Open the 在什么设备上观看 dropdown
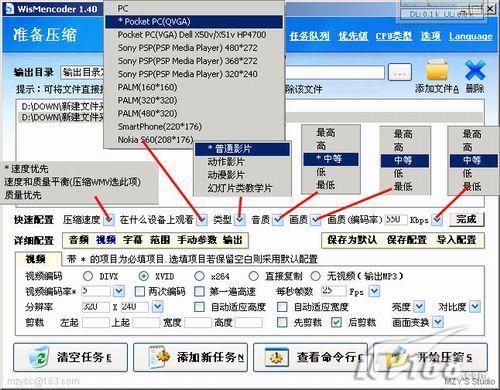The image size is (500, 390). tap(202, 220)
